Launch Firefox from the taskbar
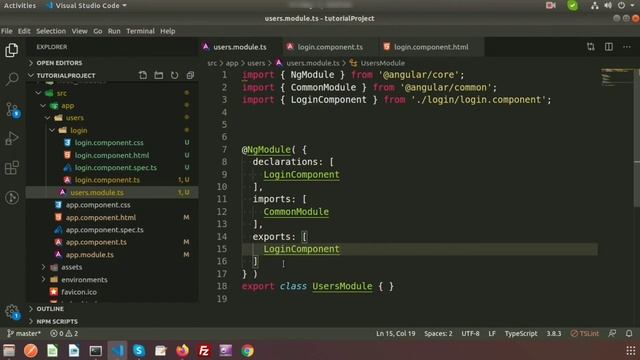This screenshot has width=640, height=360. tap(182, 351)
